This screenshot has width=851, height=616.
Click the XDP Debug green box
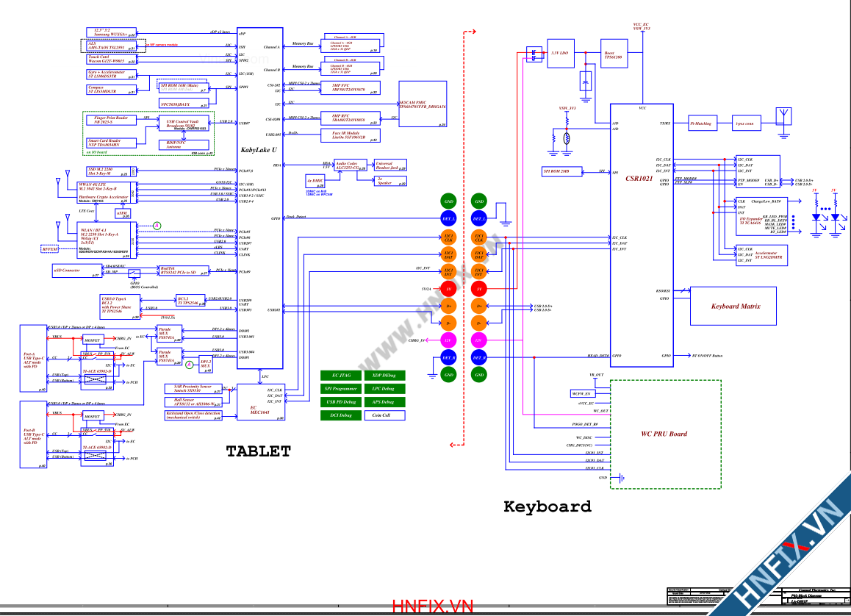coord(384,375)
